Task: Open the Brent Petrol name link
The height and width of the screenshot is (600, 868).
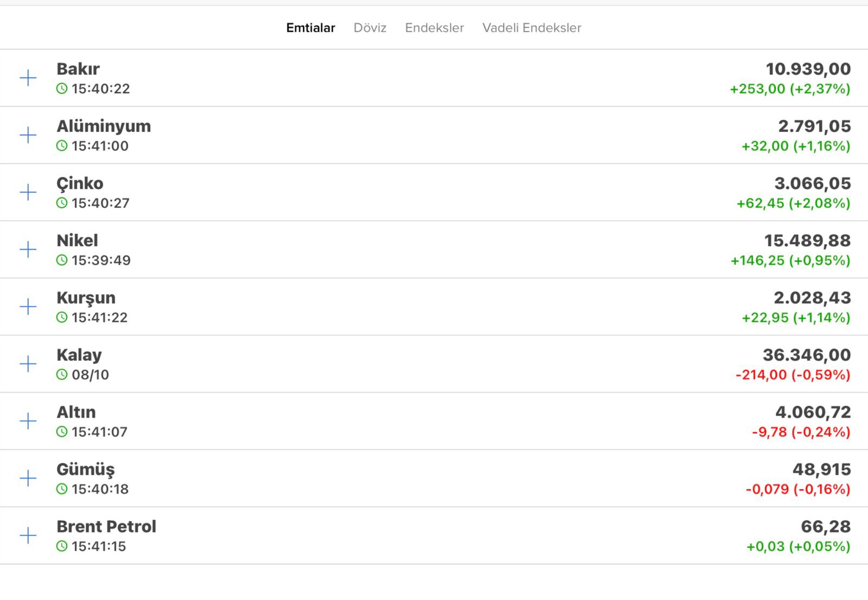Action: (106, 526)
